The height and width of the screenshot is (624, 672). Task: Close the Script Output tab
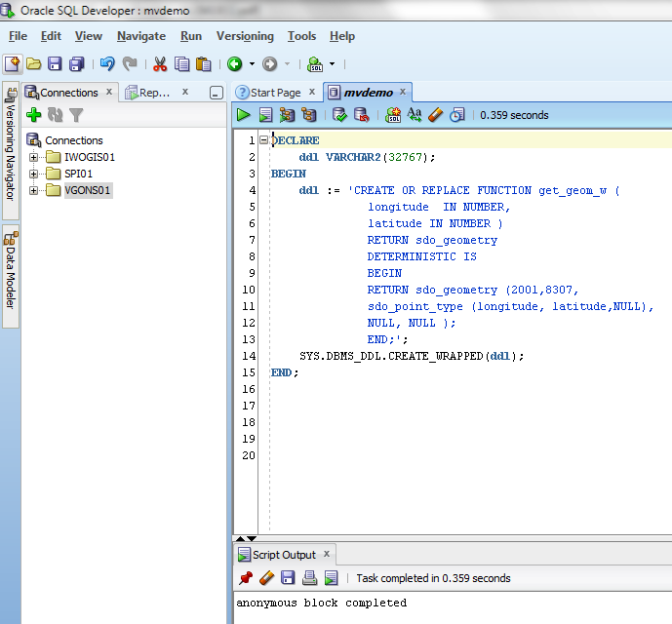click(x=327, y=555)
